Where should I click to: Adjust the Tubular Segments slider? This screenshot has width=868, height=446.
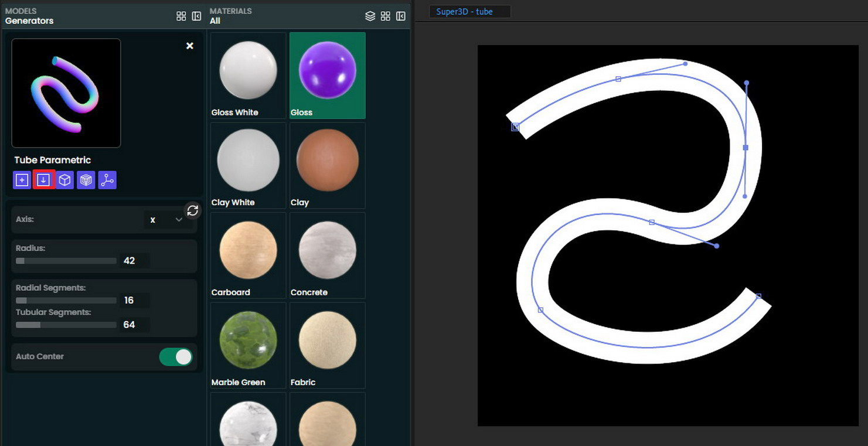tap(66, 325)
